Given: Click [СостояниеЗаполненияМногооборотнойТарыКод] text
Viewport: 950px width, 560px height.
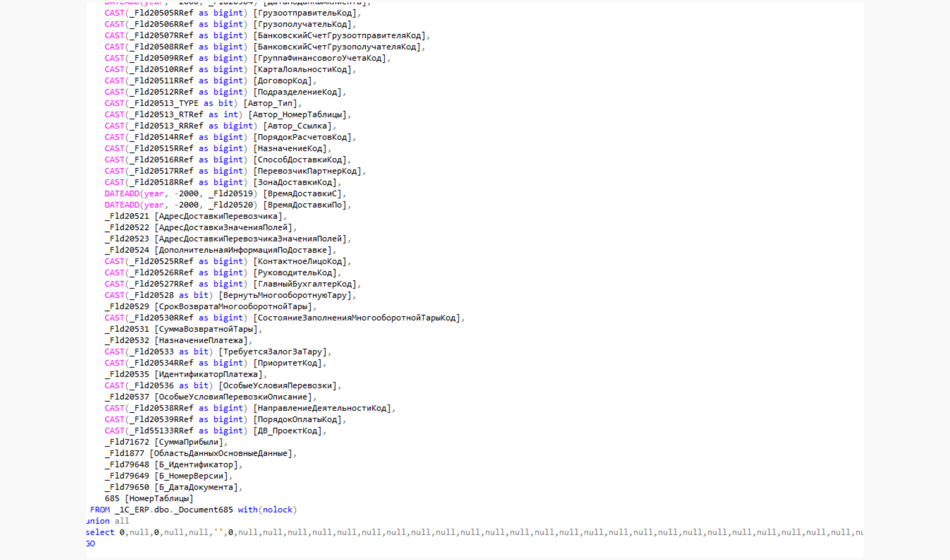Looking at the screenshot, I should 357,318.
